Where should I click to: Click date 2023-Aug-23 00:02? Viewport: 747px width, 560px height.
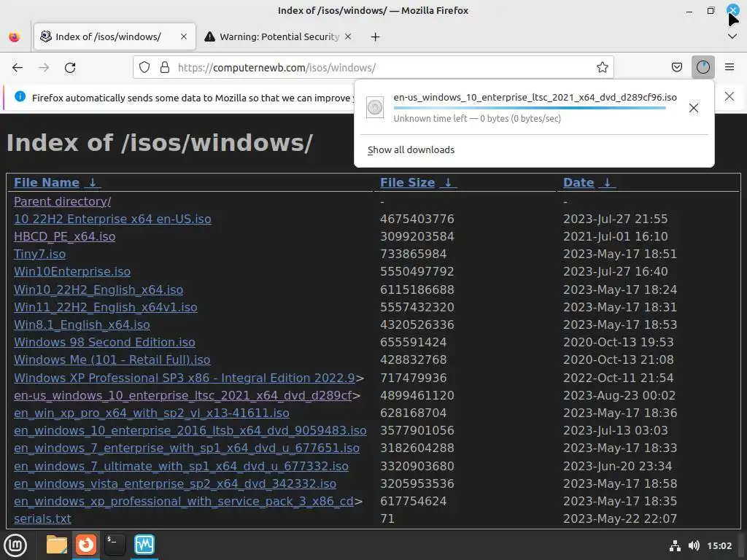[619, 396]
